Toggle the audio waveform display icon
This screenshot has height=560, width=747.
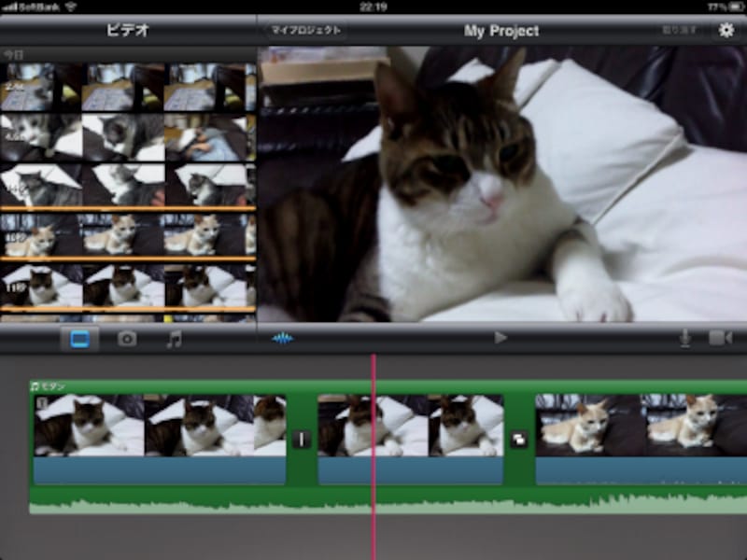(282, 339)
